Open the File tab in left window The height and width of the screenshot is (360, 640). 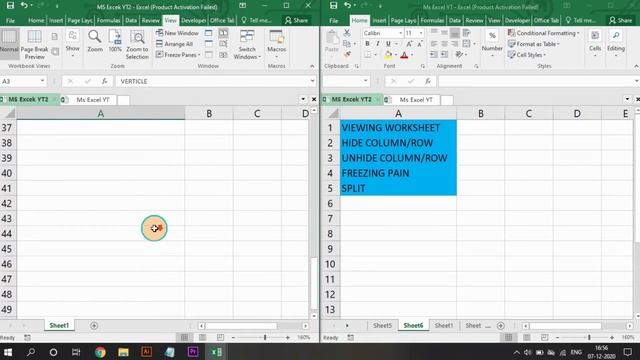10,20
